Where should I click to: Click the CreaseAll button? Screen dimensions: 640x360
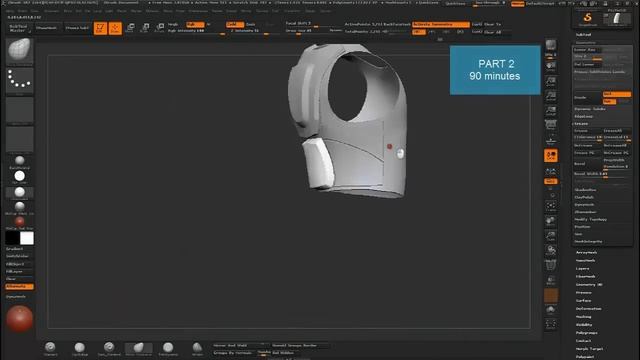tap(617, 131)
